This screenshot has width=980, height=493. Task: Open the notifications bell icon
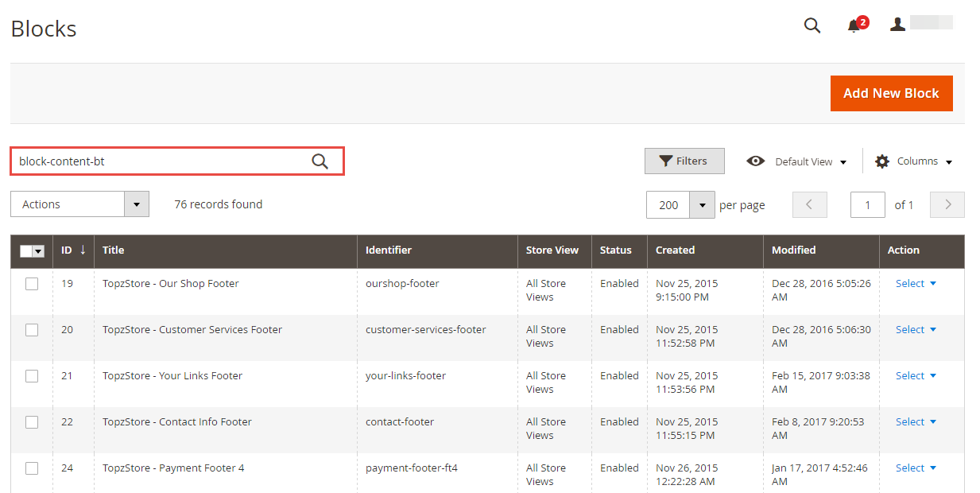(x=854, y=26)
